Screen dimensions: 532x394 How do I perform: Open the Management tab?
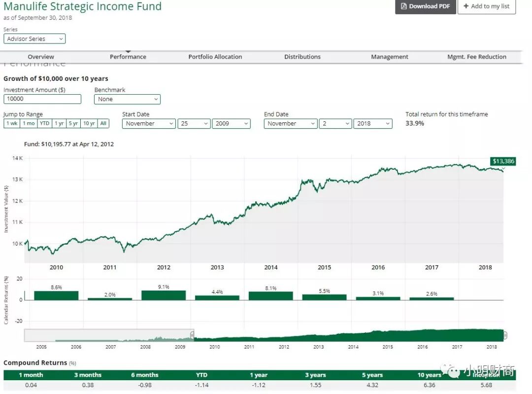[x=390, y=57]
